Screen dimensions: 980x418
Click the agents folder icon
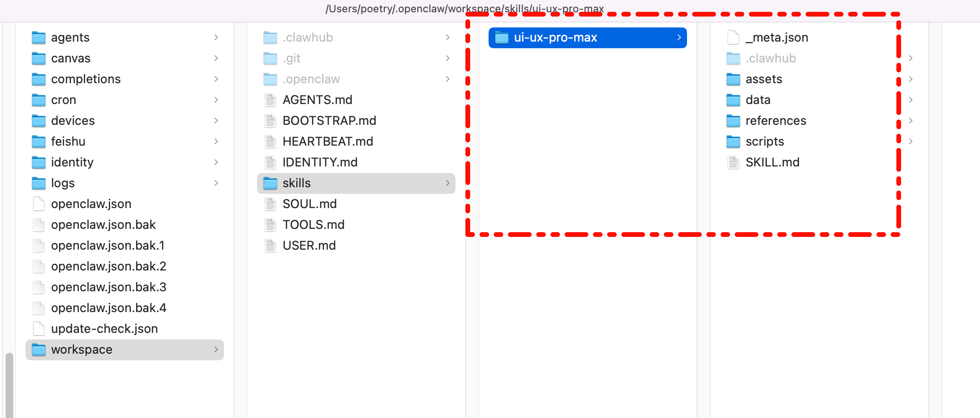click(x=39, y=37)
